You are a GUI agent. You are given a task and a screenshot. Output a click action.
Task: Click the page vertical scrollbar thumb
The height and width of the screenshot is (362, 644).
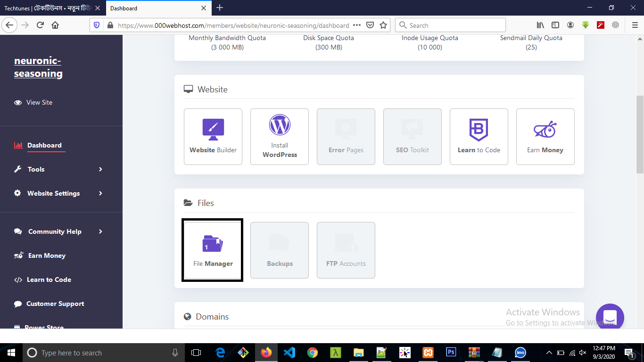point(640,134)
